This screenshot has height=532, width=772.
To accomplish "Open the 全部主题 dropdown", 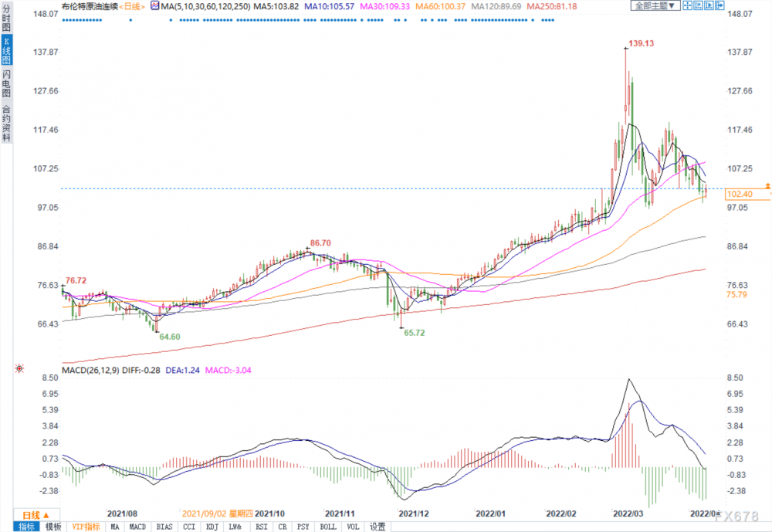I will [656, 6].
